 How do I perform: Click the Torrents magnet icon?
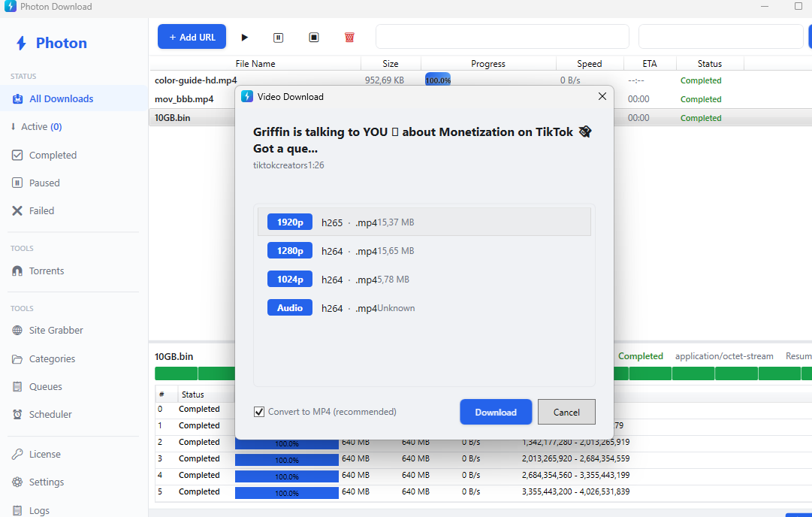[x=17, y=271]
